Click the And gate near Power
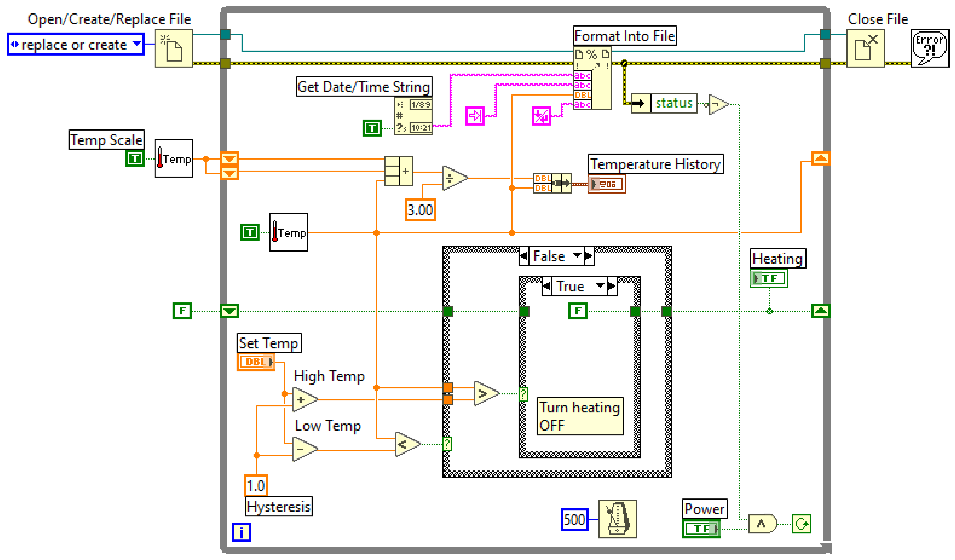The width and height of the screenshot is (955, 560). pos(762,524)
